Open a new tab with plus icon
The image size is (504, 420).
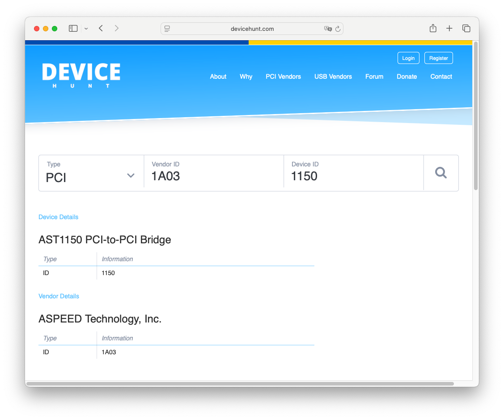pos(449,29)
